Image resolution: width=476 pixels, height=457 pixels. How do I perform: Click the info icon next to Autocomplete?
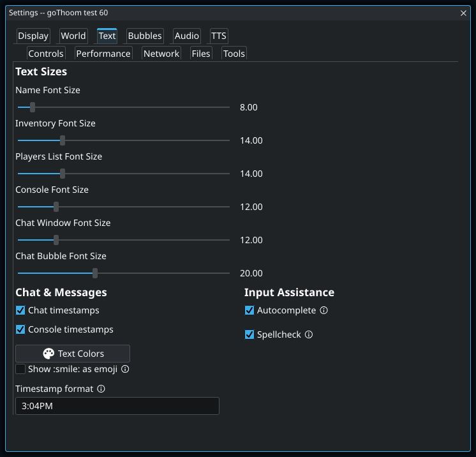tap(324, 310)
